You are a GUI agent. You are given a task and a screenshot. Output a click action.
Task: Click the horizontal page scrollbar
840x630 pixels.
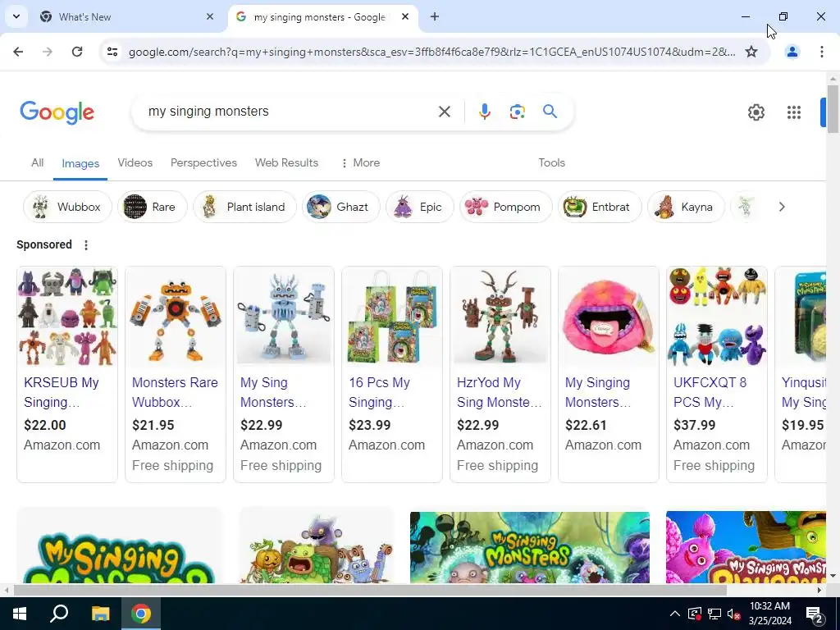tap(370, 590)
